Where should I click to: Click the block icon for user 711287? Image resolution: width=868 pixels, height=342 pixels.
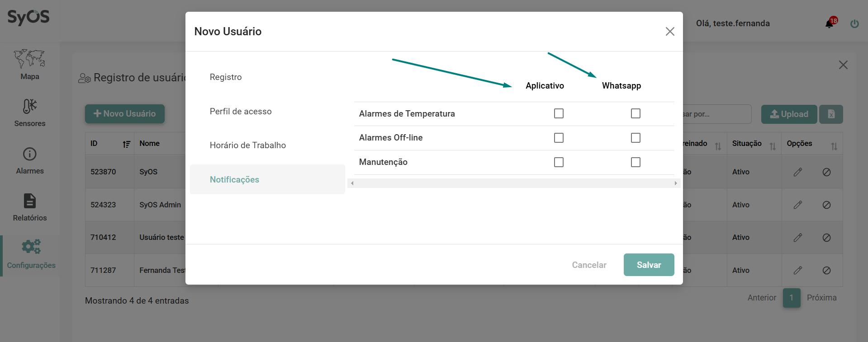pyautogui.click(x=826, y=271)
